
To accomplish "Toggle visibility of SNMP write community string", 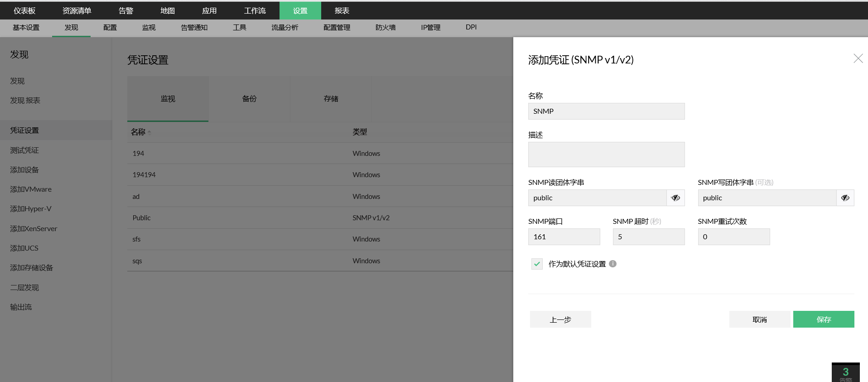I will tap(845, 198).
